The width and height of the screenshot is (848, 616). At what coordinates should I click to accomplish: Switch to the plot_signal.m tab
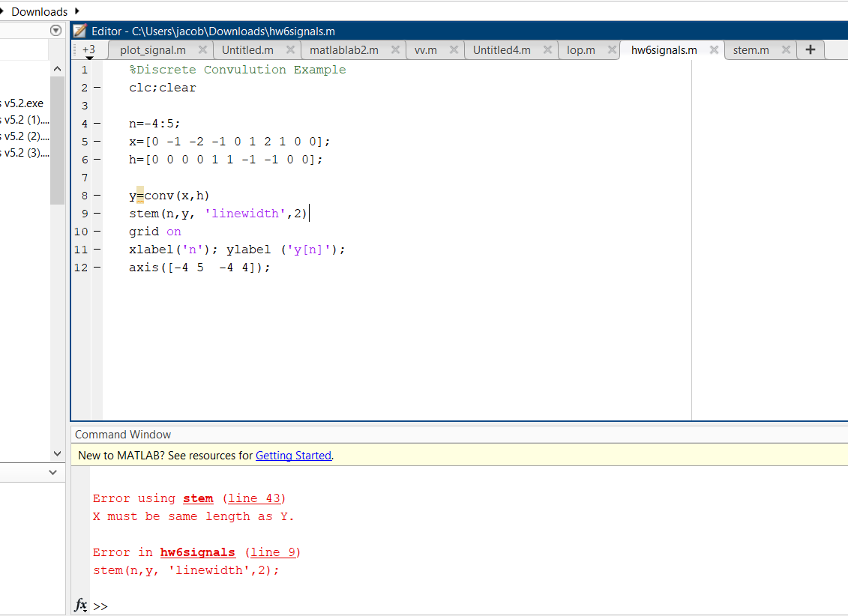pos(154,49)
